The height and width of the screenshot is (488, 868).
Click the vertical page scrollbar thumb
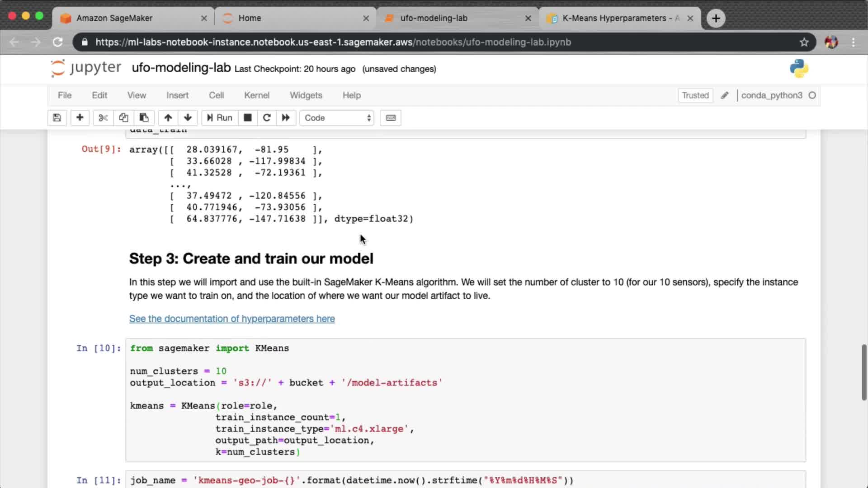click(863, 372)
